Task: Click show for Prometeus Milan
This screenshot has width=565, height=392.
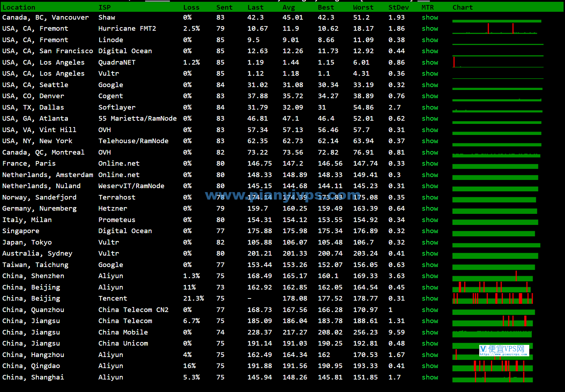Action: pos(430,220)
